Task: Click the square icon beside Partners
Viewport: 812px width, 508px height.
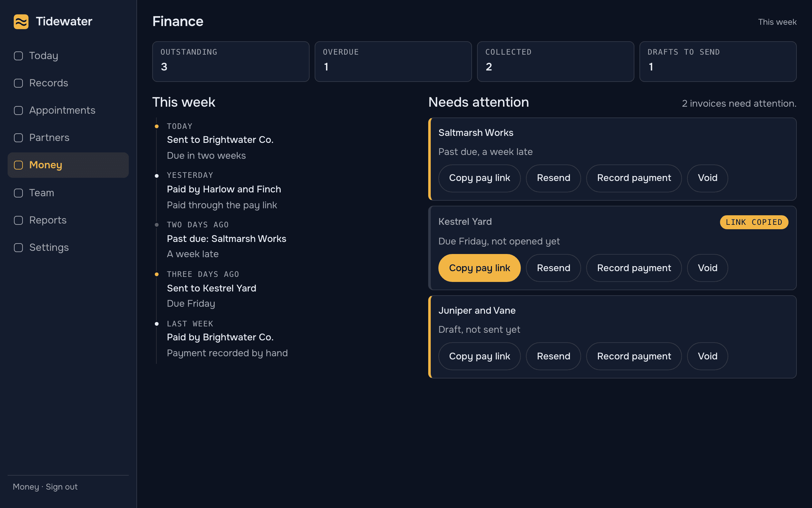Action: pos(18,138)
